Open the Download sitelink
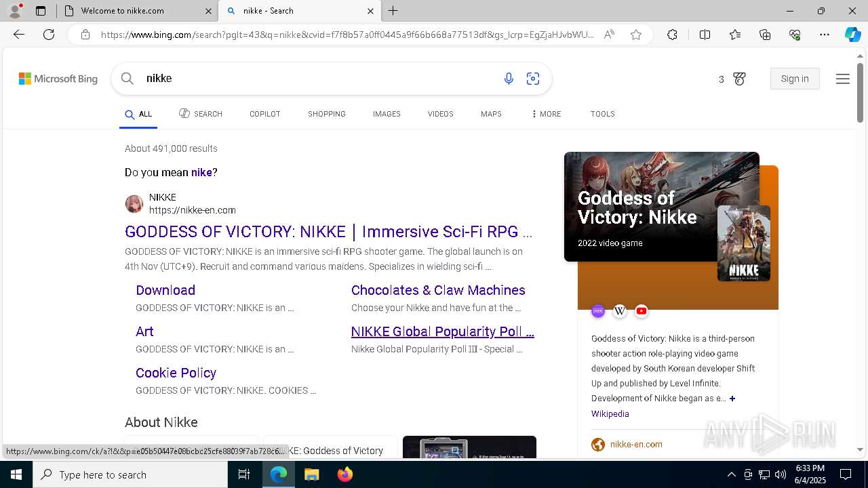The height and width of the screenshot is (488, 868). [x=165, y=290]
